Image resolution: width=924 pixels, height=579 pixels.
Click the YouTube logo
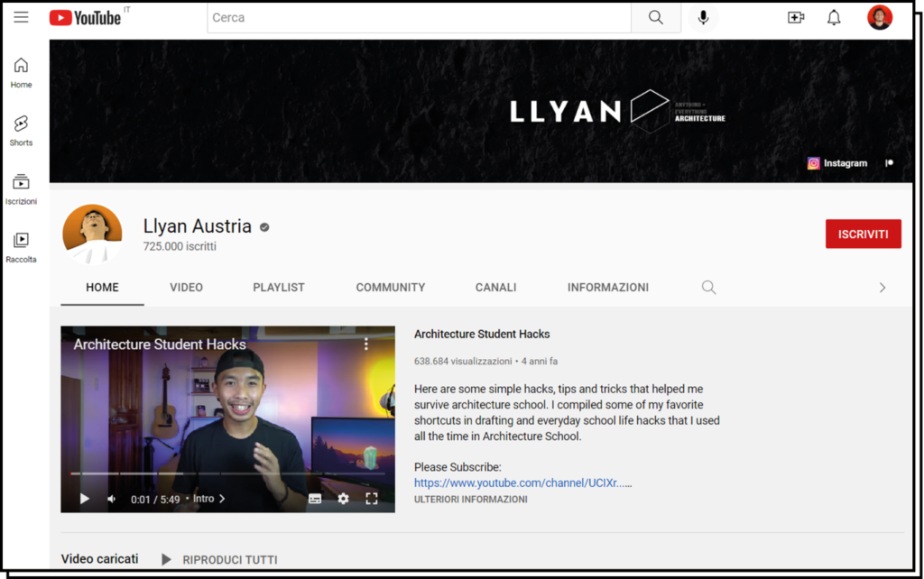[85, 17]
